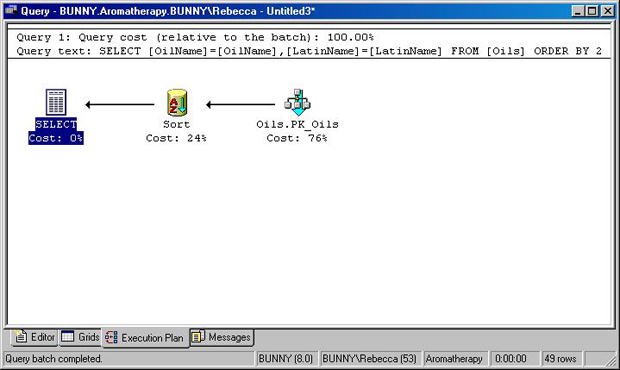Click the "Query text: SELECT" statement line
Viewport: 620px width, 370px height.
[309, 51]
